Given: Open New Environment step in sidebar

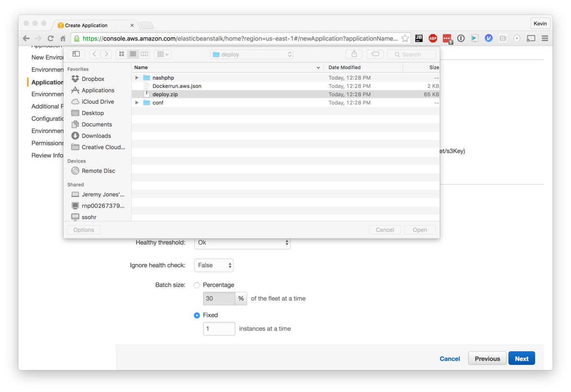Looking at the screenshot, I should point(48,57).
